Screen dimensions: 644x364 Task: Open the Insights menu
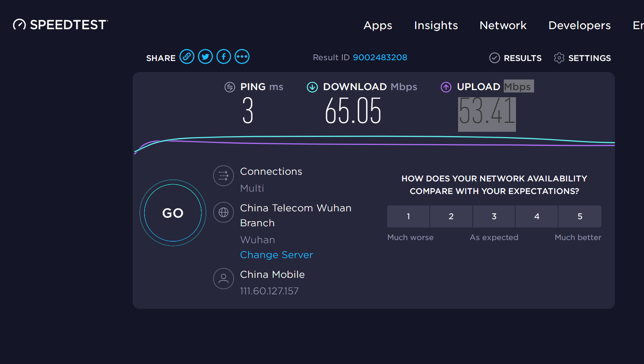point(436,25)
